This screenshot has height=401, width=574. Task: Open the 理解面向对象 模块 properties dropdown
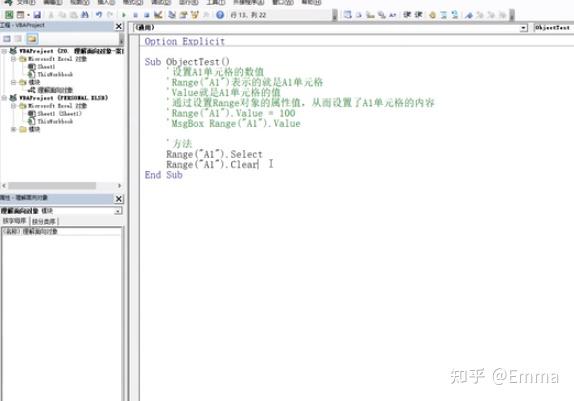pyautogui.click(x=118, y=211)
